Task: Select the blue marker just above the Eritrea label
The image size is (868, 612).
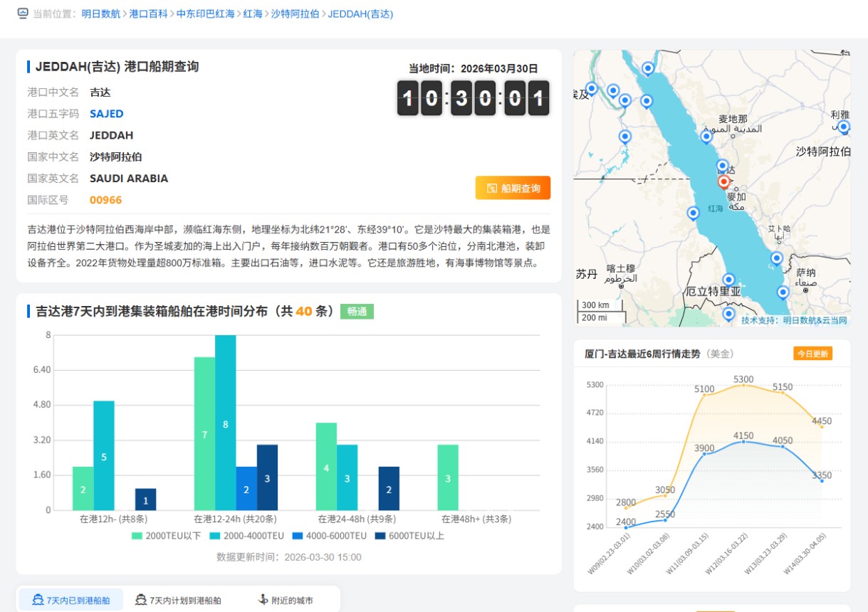Action: pos(728,280)
